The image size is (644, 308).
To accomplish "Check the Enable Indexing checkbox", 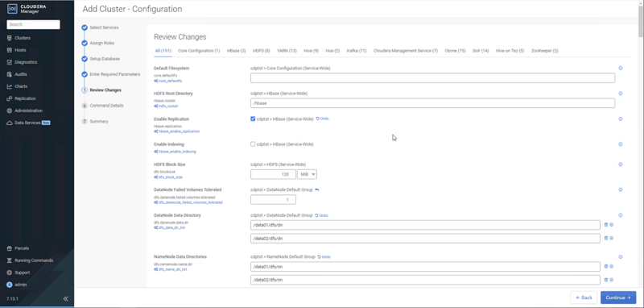I will click(253, 144).
